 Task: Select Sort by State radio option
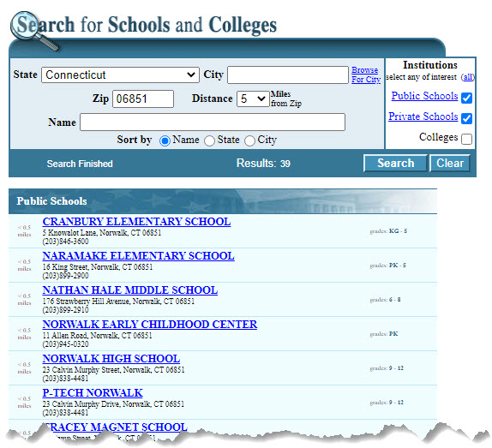[x=209, y=140]
